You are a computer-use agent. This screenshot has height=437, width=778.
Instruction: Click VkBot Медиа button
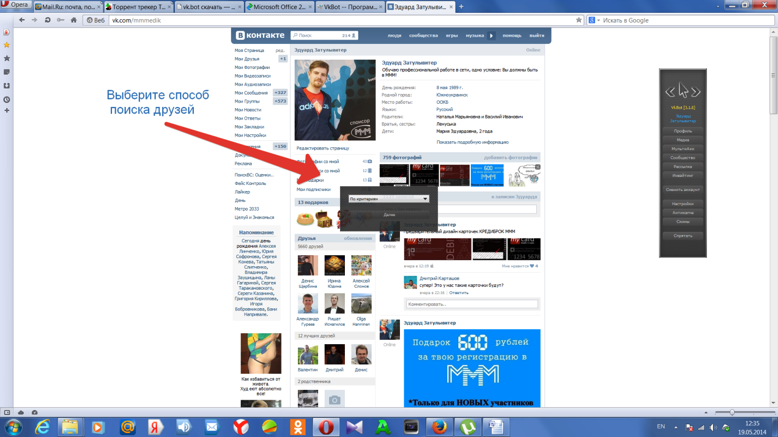pyautogui.click(x=683, y=140)
